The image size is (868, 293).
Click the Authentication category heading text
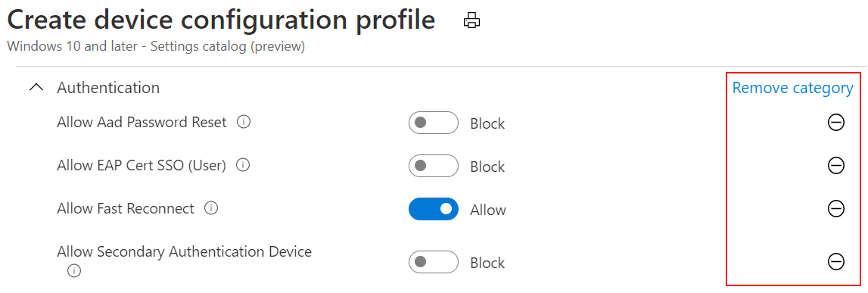[108, 88]
